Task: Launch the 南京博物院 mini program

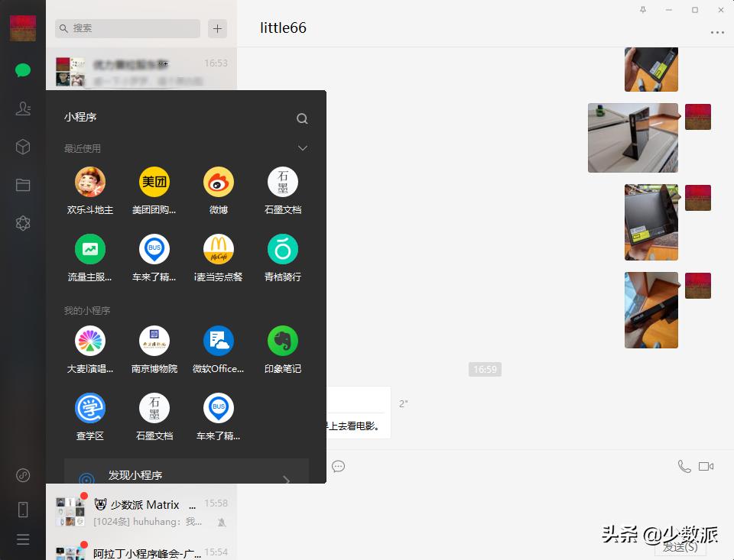Action: 154,342
